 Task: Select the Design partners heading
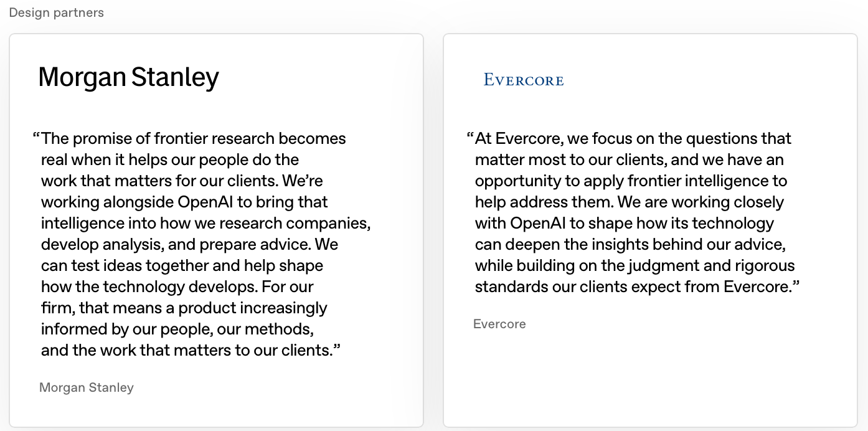coord(57,12)
